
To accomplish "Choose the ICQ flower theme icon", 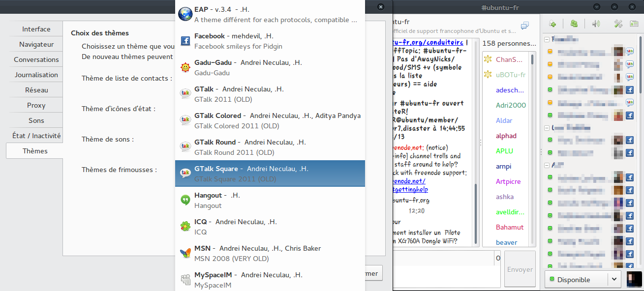I will (185, 227).
